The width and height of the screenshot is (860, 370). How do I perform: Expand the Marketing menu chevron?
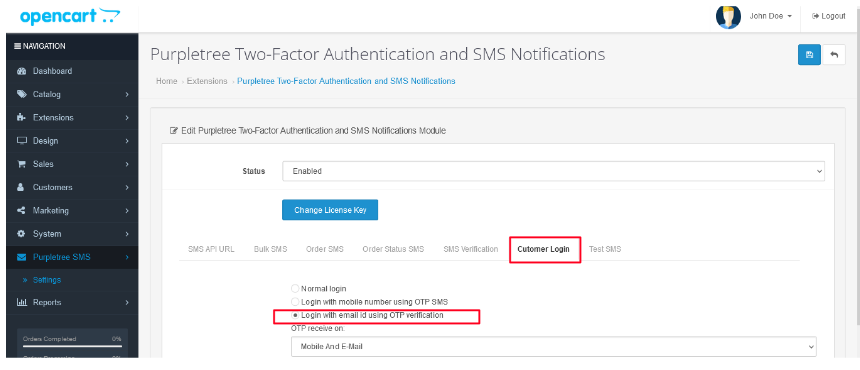click(127, 210)
